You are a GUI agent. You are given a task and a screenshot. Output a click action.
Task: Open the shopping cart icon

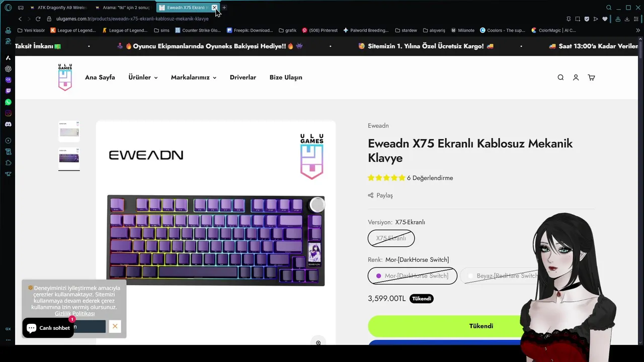(591, 77)
